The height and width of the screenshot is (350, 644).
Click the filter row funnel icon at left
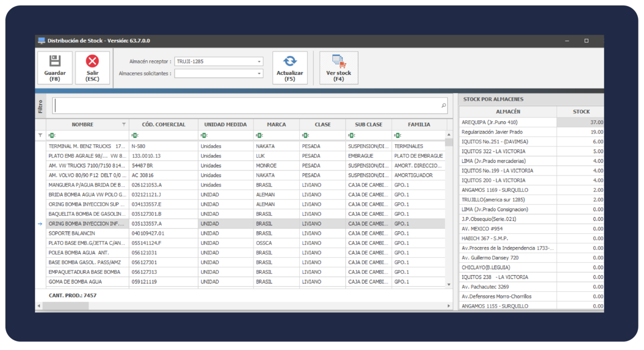pyautogui.click(x=40, y=135)
